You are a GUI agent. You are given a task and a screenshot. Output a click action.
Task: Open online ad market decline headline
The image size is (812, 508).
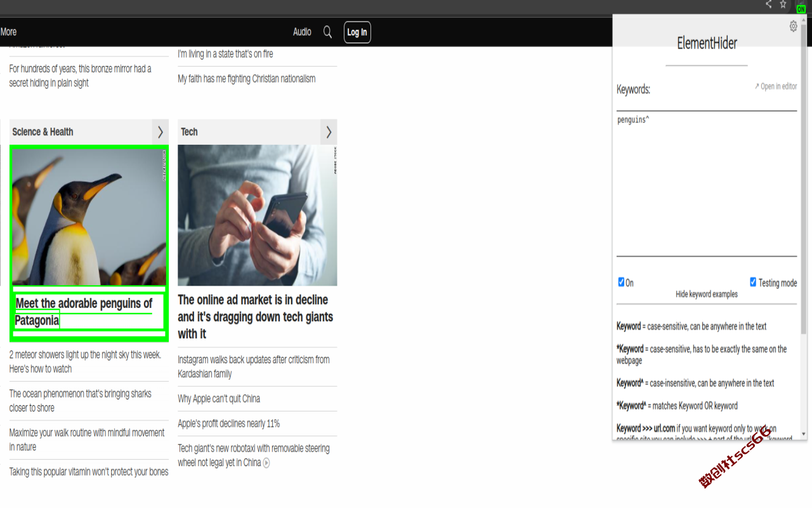(x=255, y=317)
